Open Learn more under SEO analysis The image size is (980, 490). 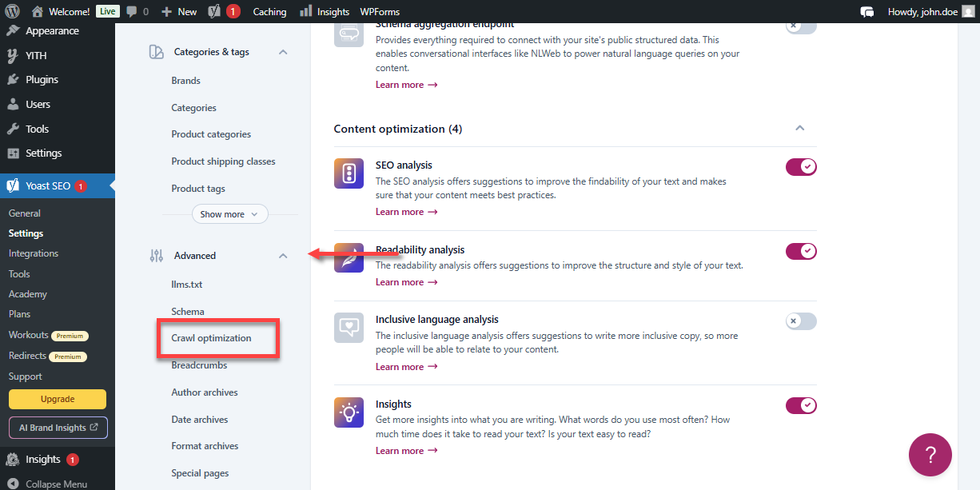406,211
